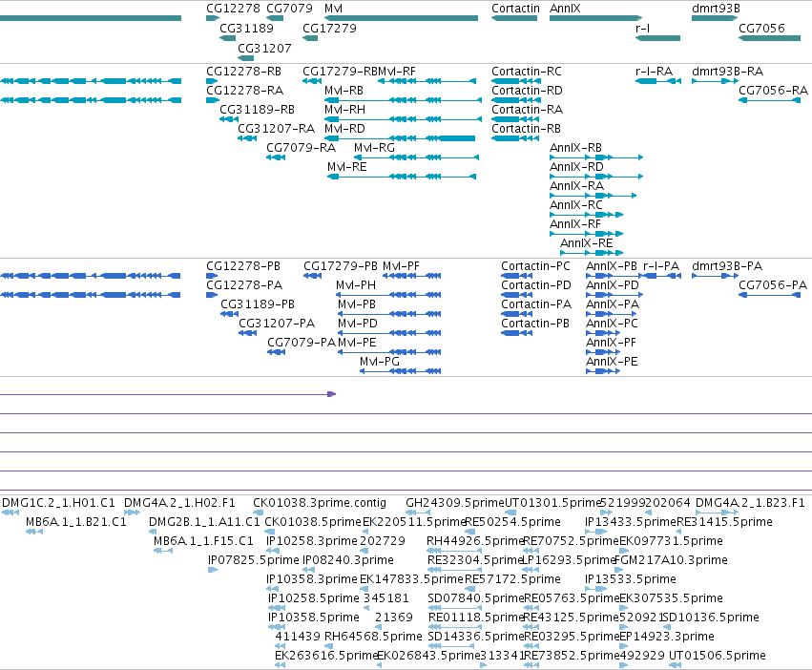Select the Mvl gene bar
This screenshot has width=812, height=670.
click(402, 18)
